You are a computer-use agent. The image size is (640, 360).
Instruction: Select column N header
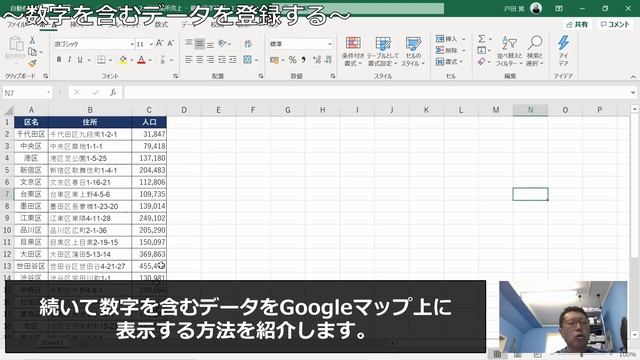(x=530, y=110)
